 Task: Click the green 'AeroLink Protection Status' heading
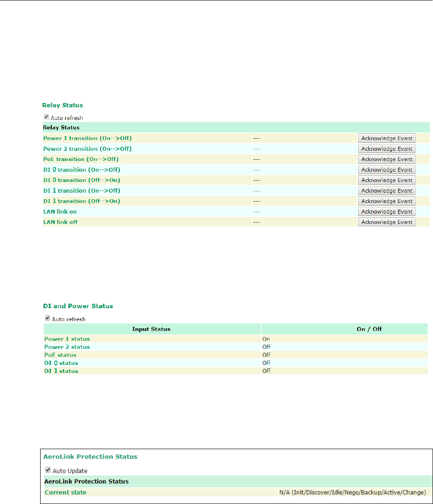pyautogui.click(x=91, y=456)
